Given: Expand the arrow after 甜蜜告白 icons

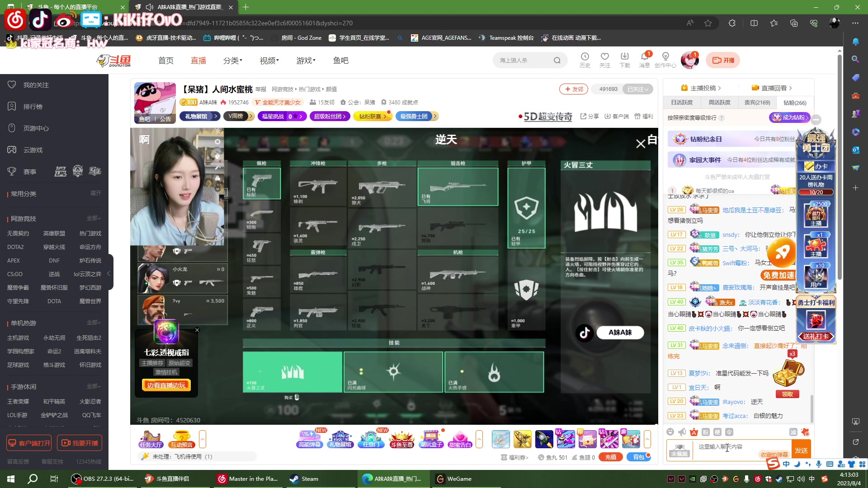Looking at the screenshot, I should [x=479, y=439].
